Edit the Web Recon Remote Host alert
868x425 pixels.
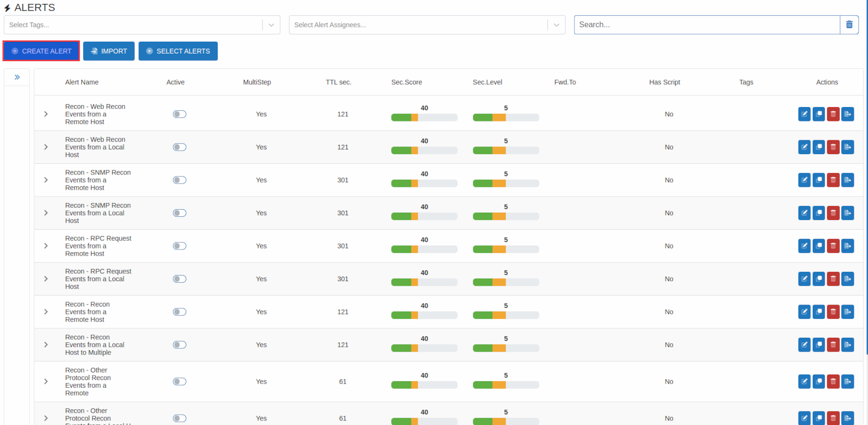[x=804, y=114]
